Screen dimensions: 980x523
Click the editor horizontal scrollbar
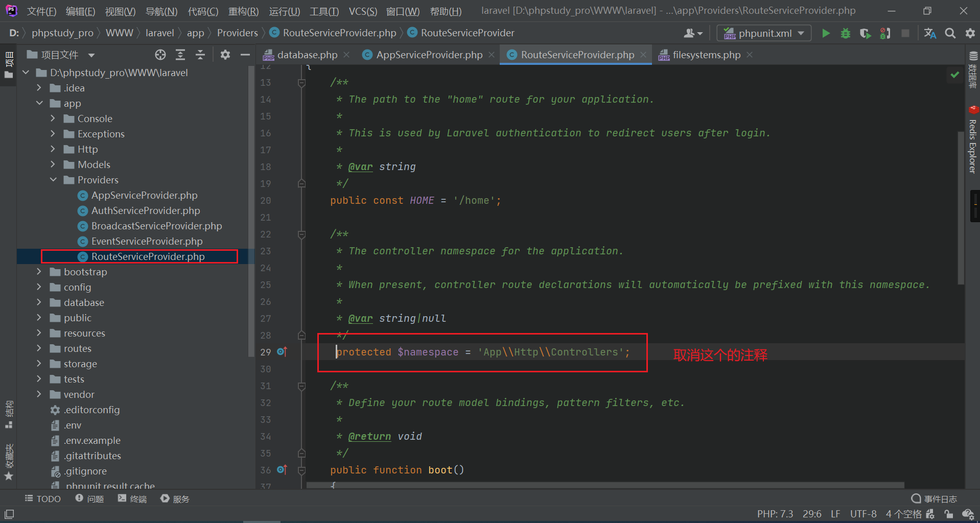click(x=605, y=485)
